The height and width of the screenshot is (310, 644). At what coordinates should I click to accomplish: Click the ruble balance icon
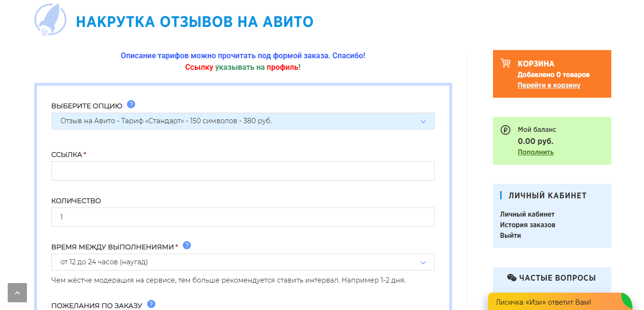pyautogui.click(x=505, y=130)
